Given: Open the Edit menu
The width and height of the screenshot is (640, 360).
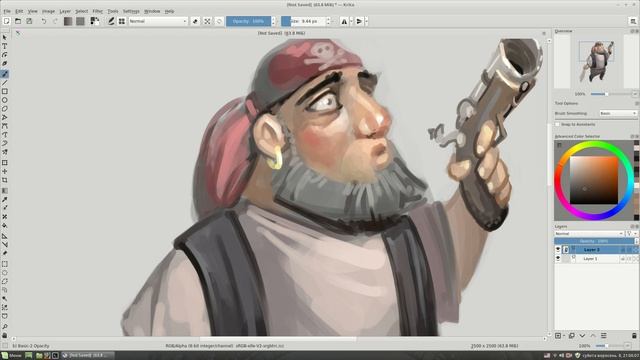Looking at the screenshot, I should [x=19, y=11].
